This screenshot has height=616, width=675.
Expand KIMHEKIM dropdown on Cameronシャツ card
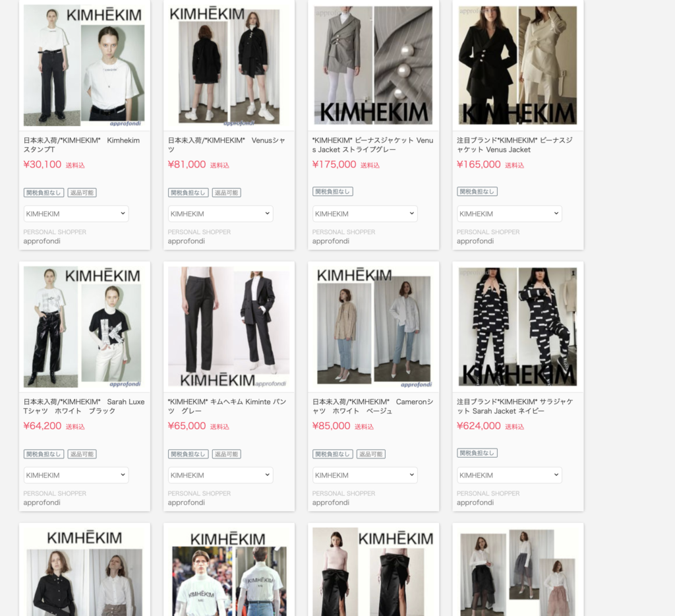tap(365, 475)
